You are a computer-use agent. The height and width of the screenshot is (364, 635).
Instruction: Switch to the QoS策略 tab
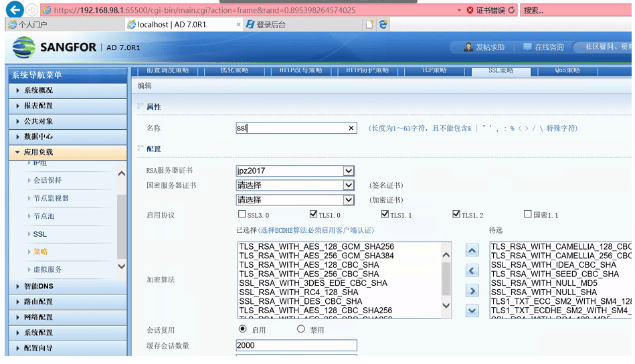tap(568, 72)
